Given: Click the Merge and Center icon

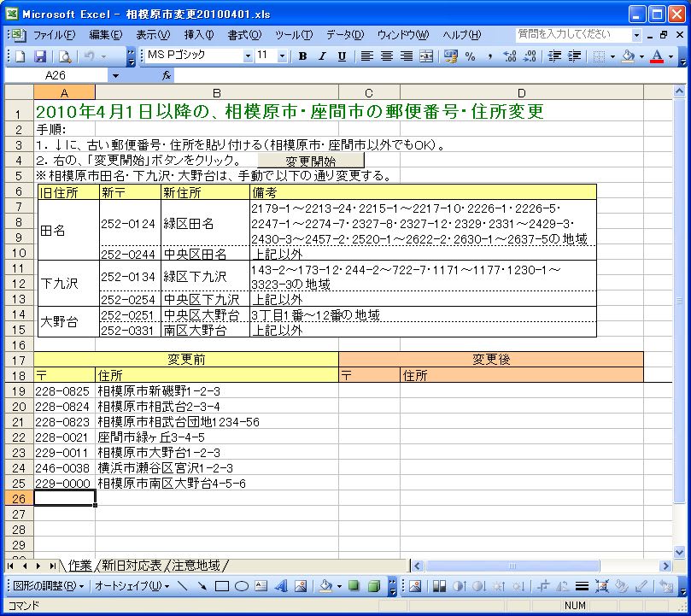Looking at the screenshot, I should tap(425, 56).
